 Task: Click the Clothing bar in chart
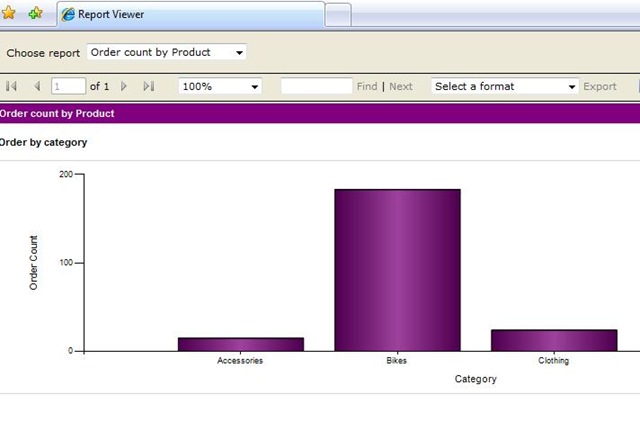pyautogui.click(x=554, y=340)
